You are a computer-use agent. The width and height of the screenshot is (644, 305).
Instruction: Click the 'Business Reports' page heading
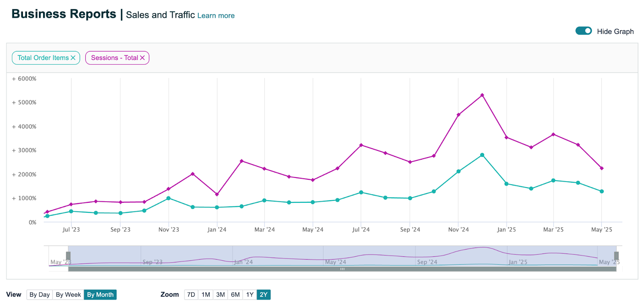64,14
